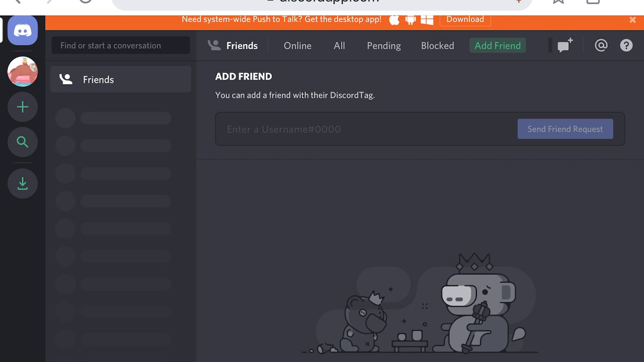Click the ADD FRIEND heading text
644x362 pixels.
point(244,76)
